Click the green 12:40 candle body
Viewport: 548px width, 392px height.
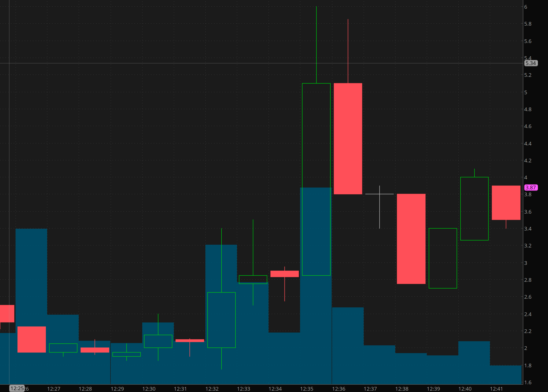click(474, 209)
